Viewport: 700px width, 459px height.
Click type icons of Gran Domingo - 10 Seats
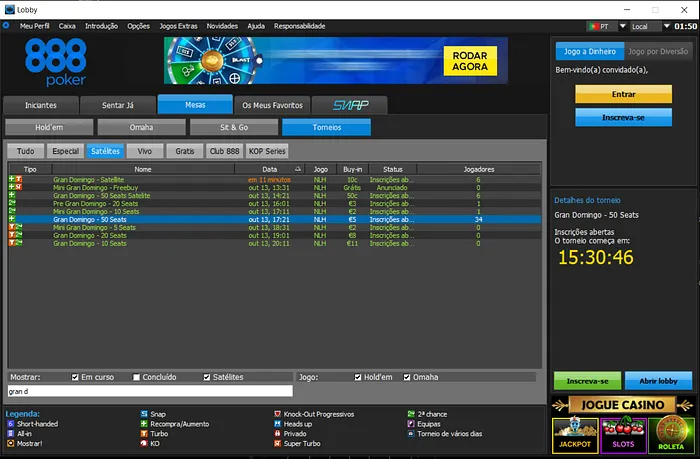pos(15,243)
